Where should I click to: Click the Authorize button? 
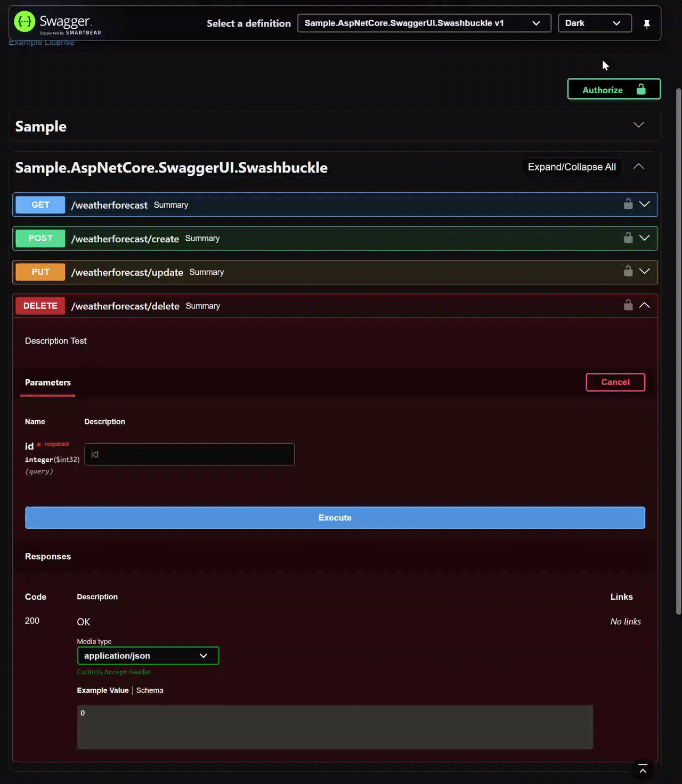[x=614, y=89]
